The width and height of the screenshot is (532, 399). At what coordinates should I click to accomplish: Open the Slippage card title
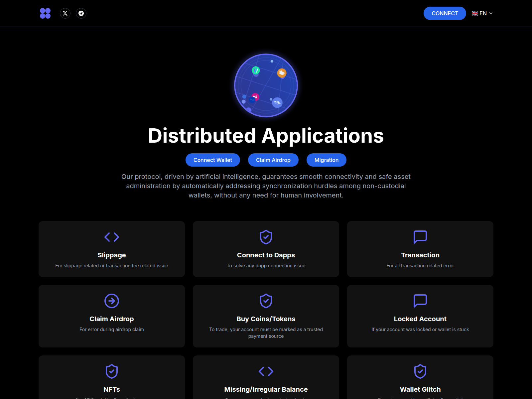click(x=112, y=255)
